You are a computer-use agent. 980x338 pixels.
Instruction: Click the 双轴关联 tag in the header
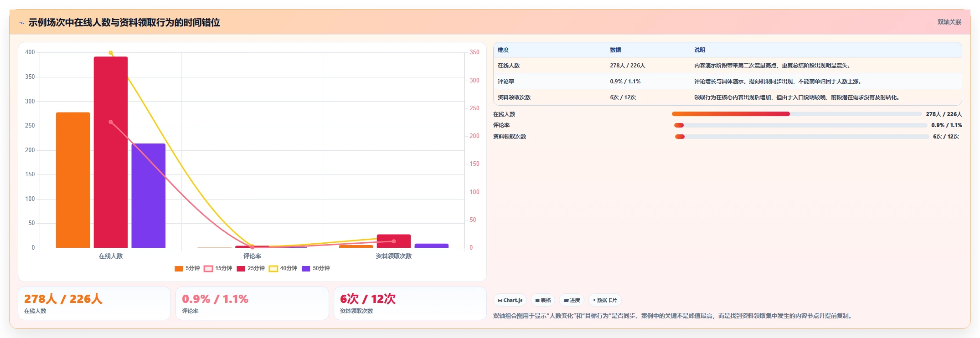(949, 22)
